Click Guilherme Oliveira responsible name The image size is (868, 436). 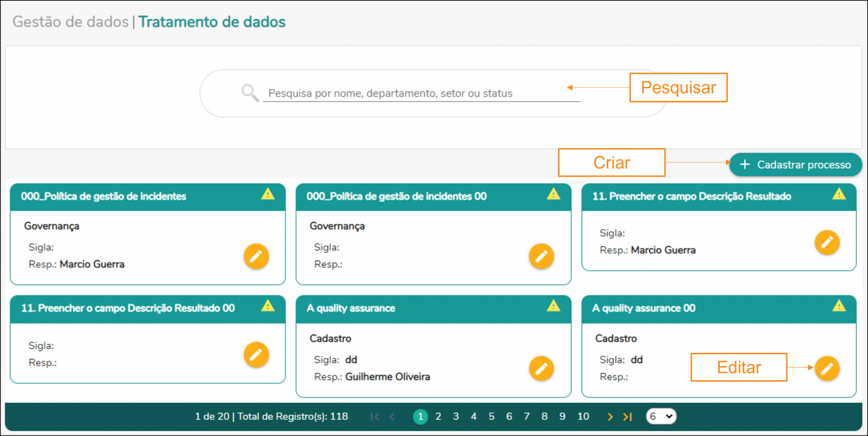388,377
